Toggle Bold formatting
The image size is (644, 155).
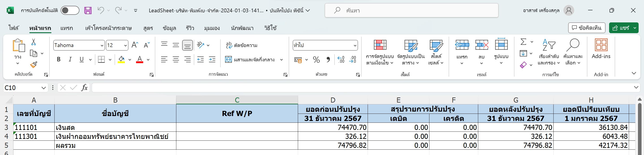[x=59, y=60]
